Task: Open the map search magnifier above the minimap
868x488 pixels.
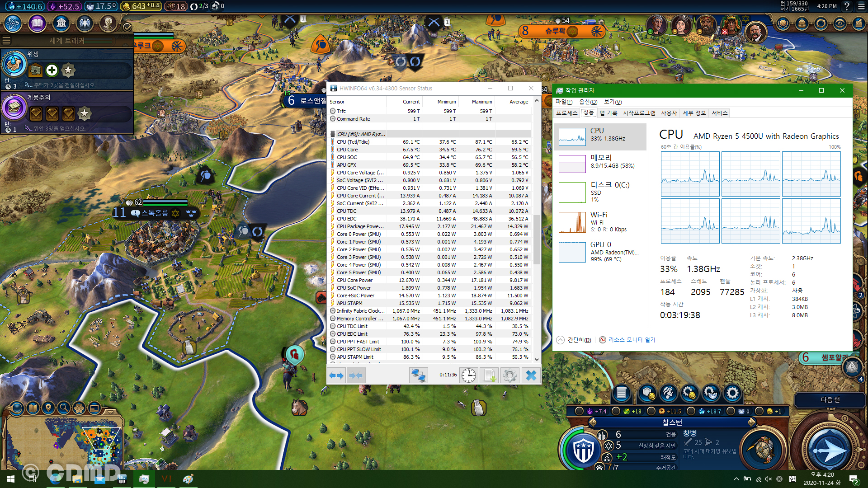Action: point(64,408)
